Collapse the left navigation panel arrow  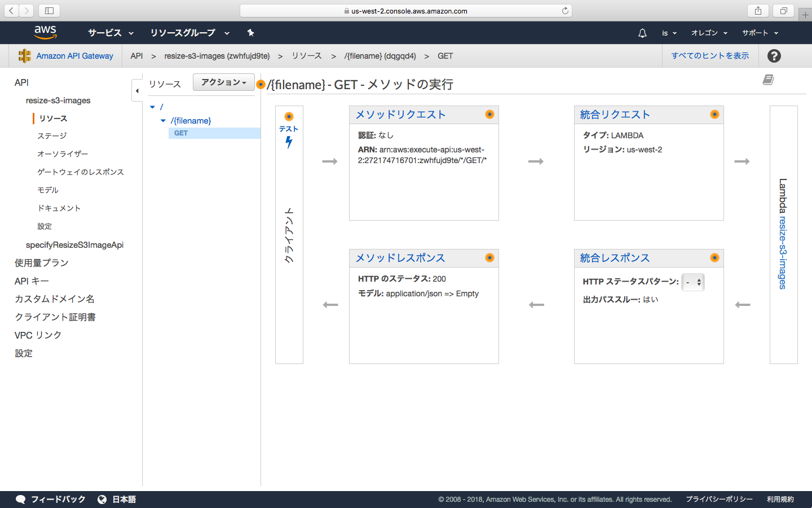137,91
